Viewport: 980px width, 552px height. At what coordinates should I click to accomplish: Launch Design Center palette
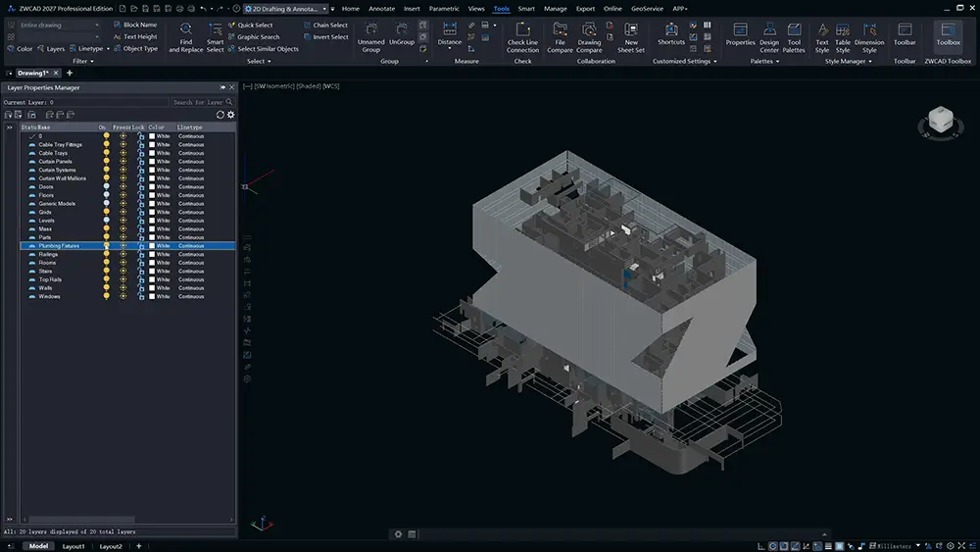coord(769,37)
